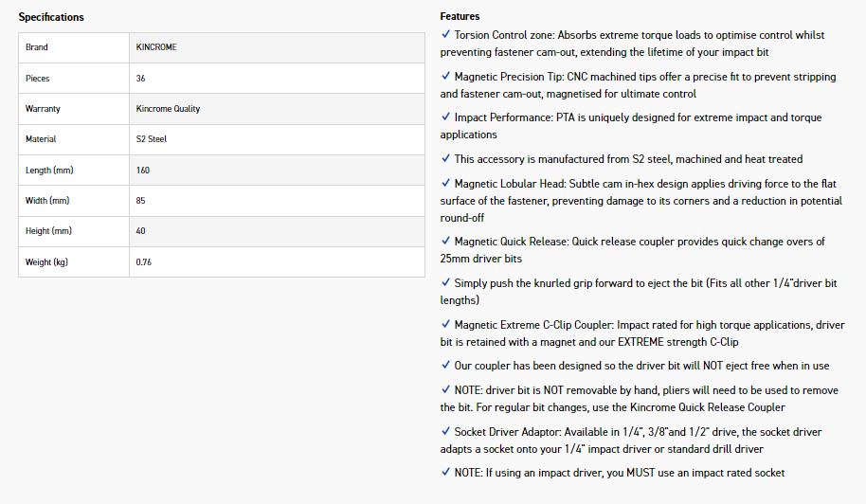
Task: Click the Weight (kg) row label
Action: point(46,262)
